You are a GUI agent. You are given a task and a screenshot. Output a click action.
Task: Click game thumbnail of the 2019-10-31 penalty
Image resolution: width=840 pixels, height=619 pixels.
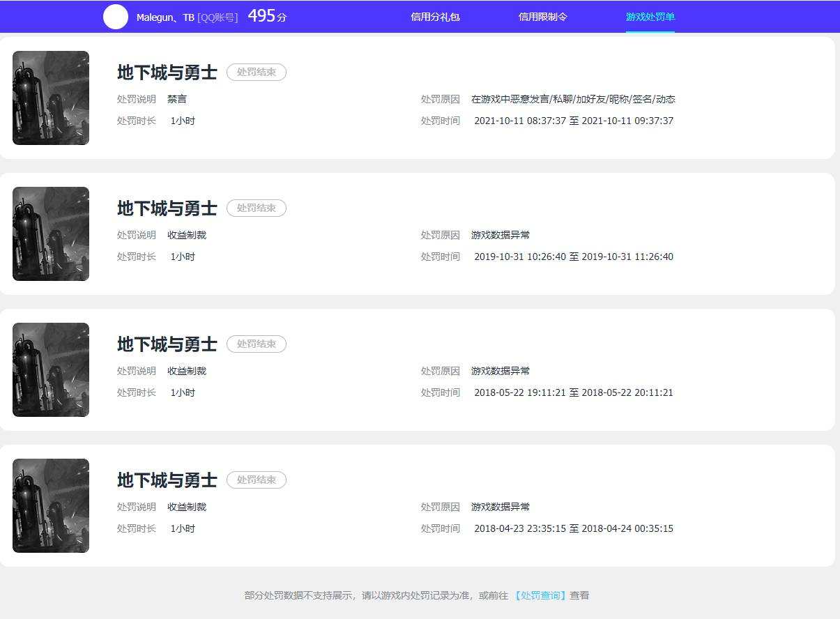(x=51, y=234)
